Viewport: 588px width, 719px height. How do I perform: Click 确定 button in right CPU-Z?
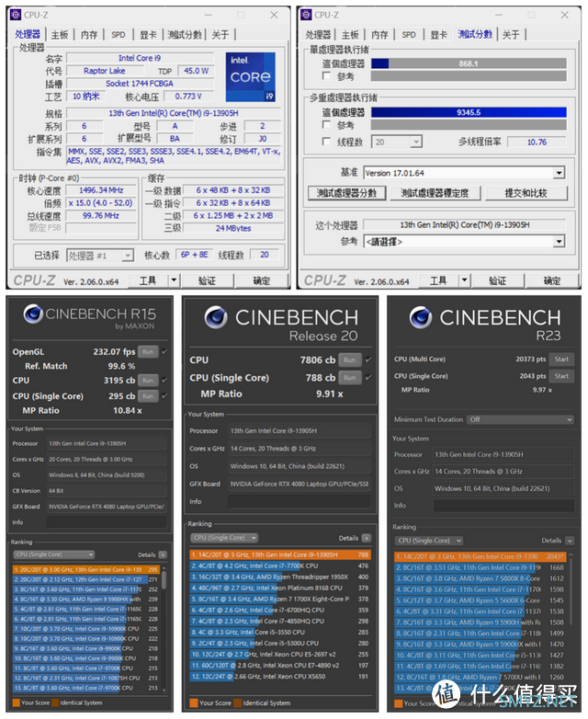click(x=552, y=280)
